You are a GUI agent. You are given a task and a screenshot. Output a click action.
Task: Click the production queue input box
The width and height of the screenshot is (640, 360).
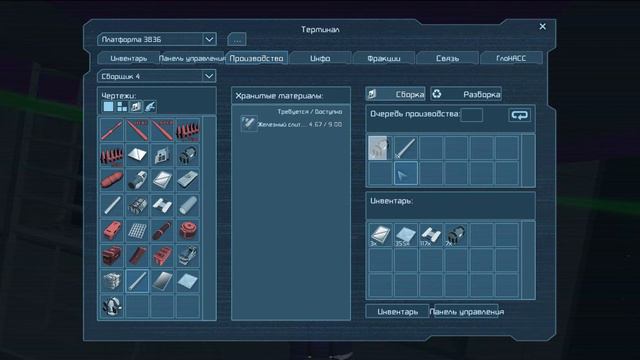(x=471, y=115)
